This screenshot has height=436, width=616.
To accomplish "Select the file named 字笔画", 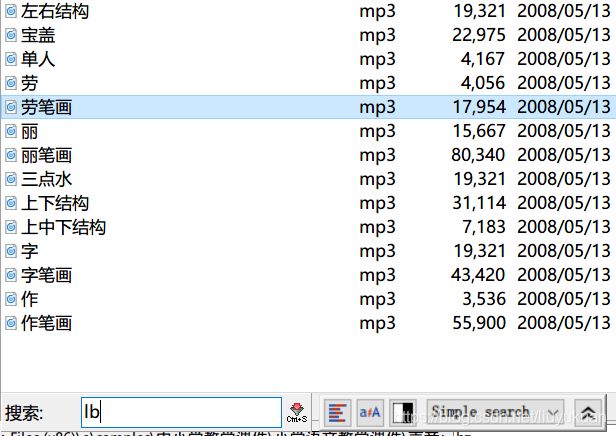I will click(x=46, y=275).
